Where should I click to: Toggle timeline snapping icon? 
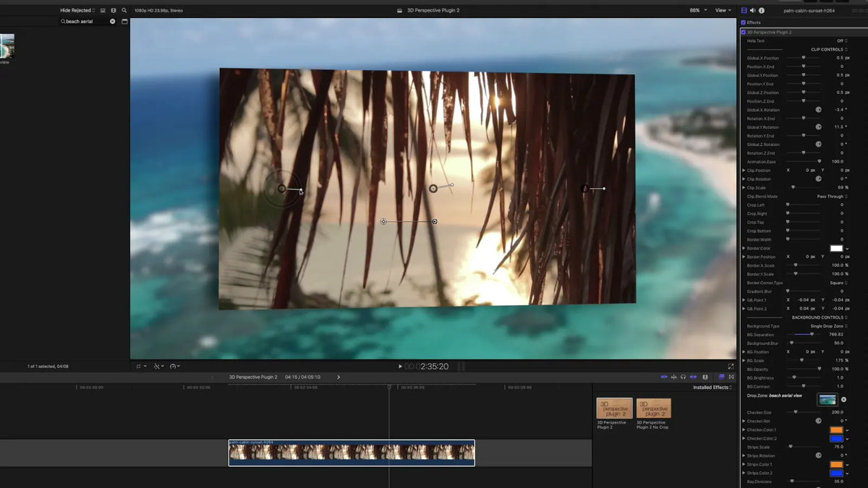pos(694,377)
